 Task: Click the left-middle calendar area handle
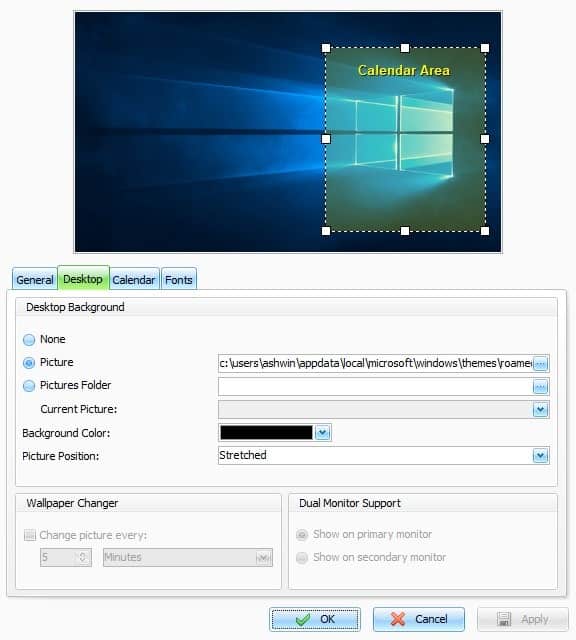click(326, 139)
